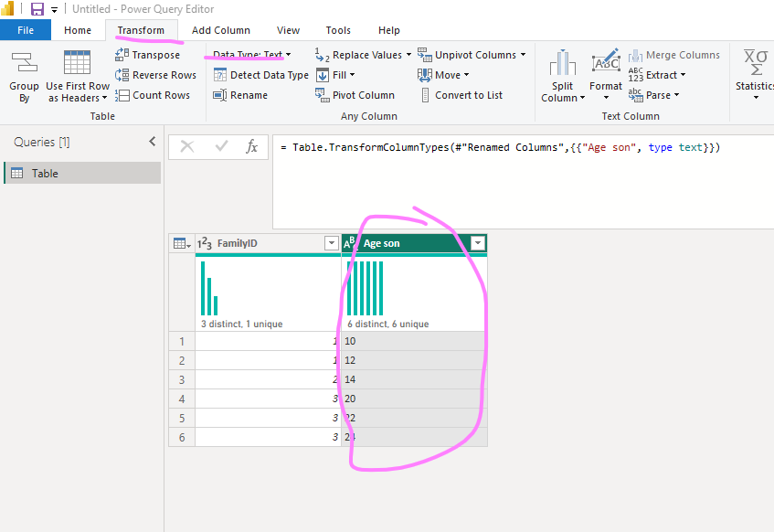Click the Split Column icon
This screenshot has width=774, height=532.
(563, 63)
